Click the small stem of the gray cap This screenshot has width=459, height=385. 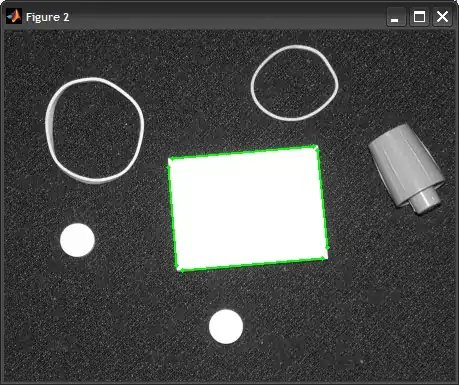tap(425, 201)
